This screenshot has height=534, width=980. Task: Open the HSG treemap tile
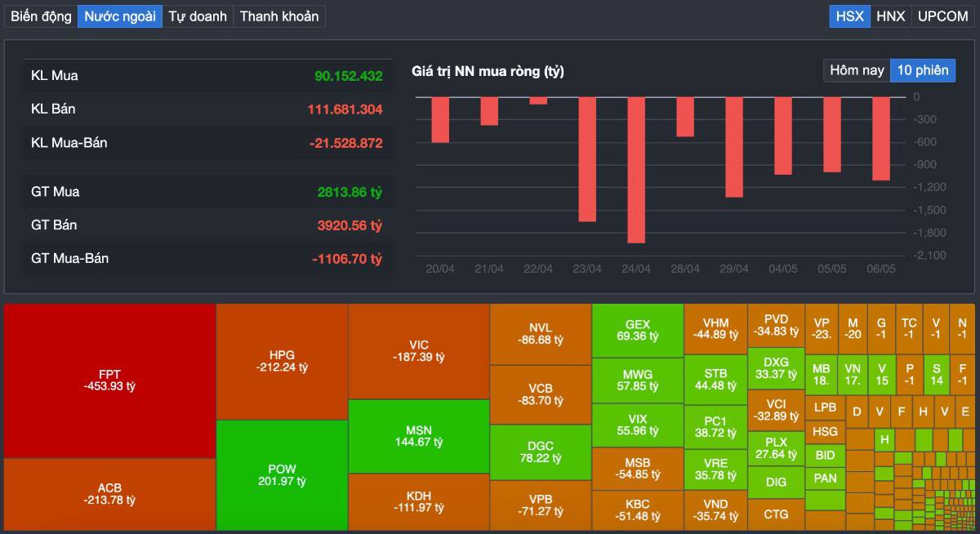825,431
